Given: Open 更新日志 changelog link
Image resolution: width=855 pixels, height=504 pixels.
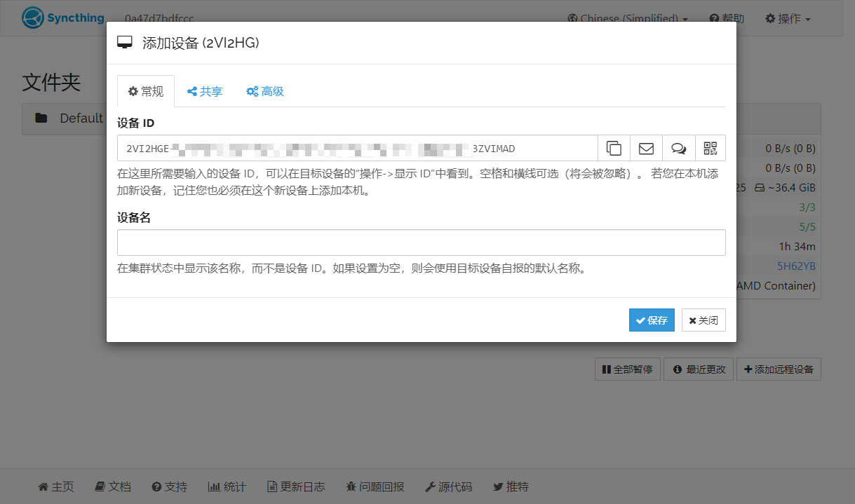Looking at the screenshot, I should pyautogui.click(x=296, y=486).
